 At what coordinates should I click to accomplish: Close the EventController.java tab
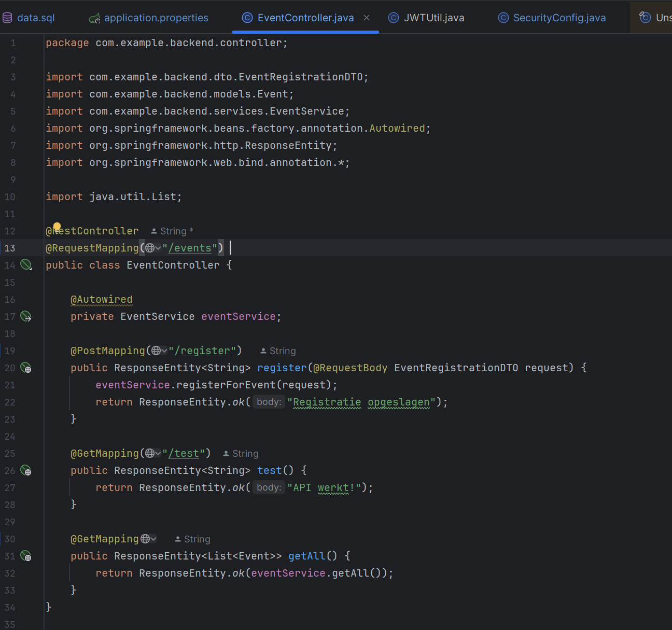(x=367, y=18)
